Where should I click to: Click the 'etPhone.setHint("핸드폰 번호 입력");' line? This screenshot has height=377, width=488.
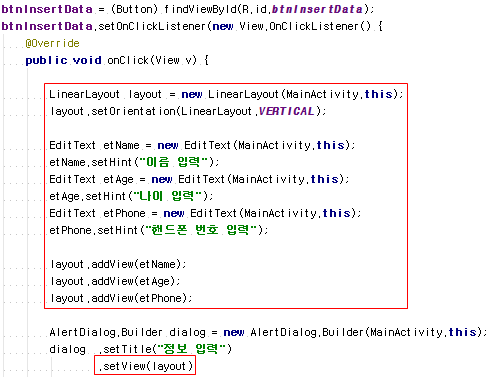[x=159, y=230]
